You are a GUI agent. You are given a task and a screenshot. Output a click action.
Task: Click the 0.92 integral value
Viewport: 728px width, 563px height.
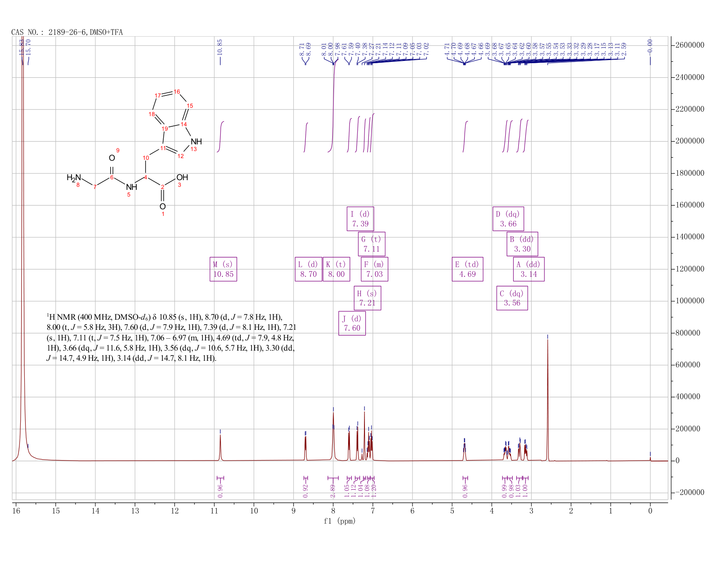305,491
